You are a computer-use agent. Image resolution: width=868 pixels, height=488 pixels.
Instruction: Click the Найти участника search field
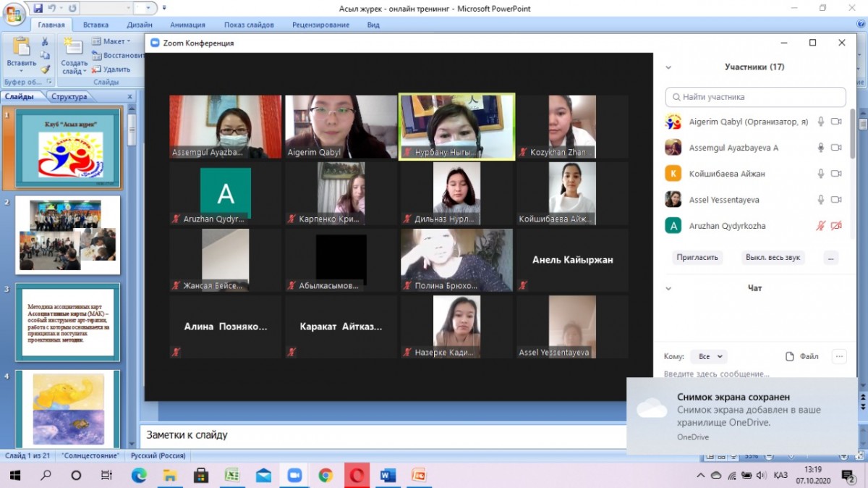pyautogui.click(x=755, y=97)
